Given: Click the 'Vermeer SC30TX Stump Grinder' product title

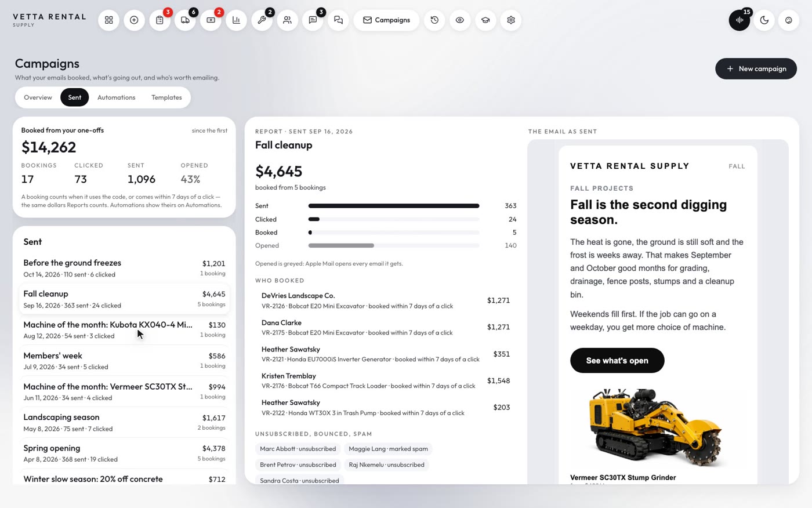Looking at the screenshot, I should [623, 478].
